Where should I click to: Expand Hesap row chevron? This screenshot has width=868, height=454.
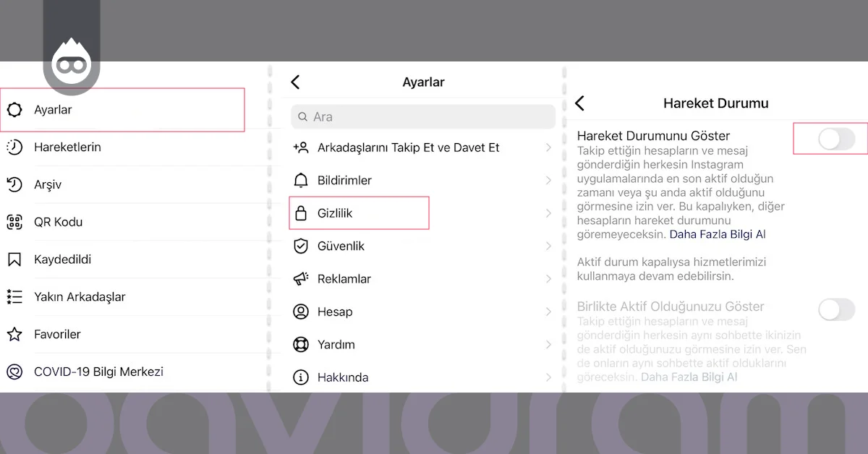pyautogui.click(x=548, y=312)
